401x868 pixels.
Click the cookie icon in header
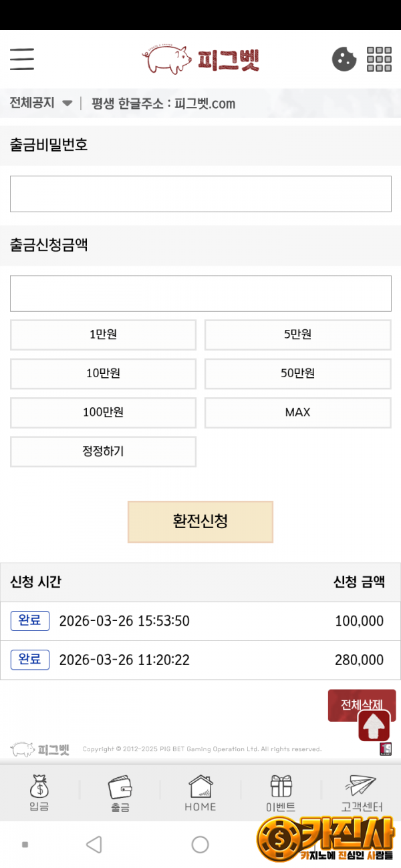tap(344, 59)
